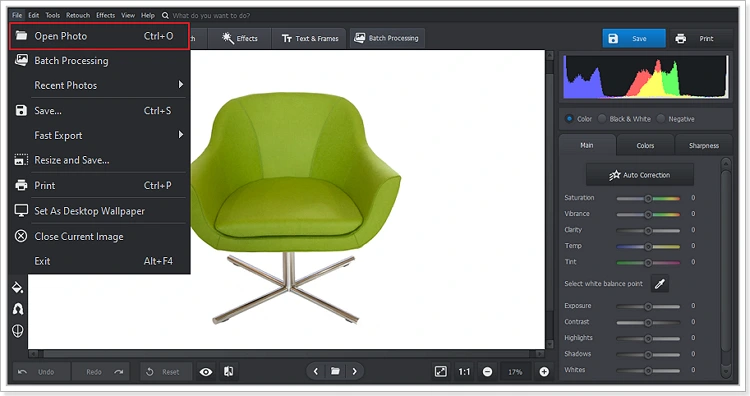Choose Set As Desktop Wallpaper
Image resolution: width=750 pixels, height=396 pixels.
[99, 211]
